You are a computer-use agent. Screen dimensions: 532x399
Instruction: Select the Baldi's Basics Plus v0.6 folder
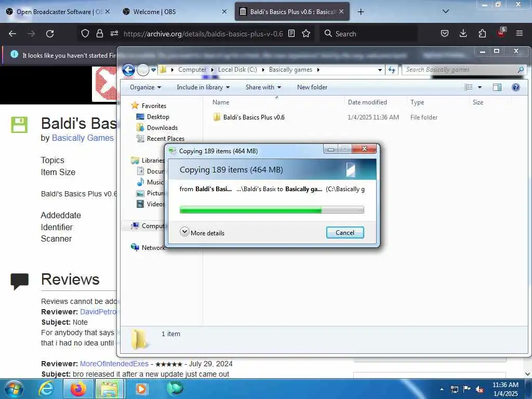(x=254, y=117)
